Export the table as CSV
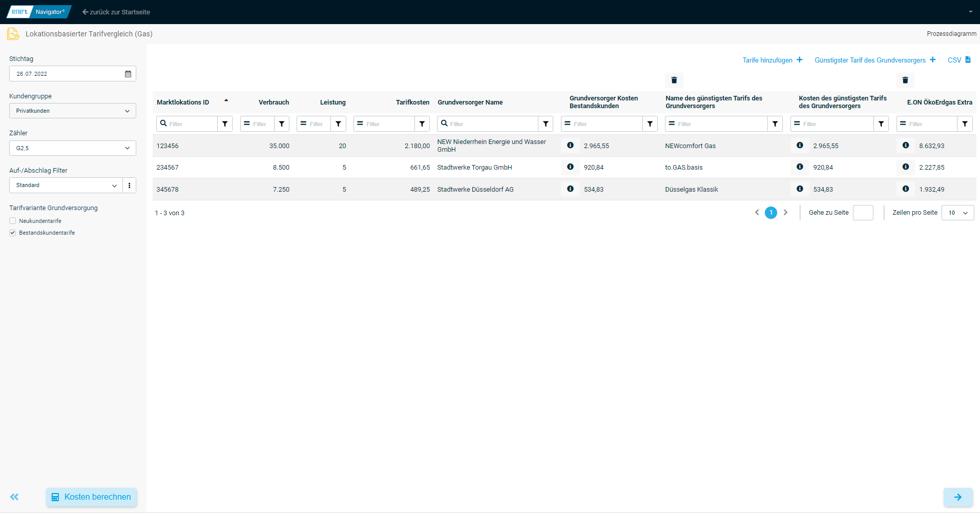Image resolution: width=980 pixels, height=513 pixels. 959,60
